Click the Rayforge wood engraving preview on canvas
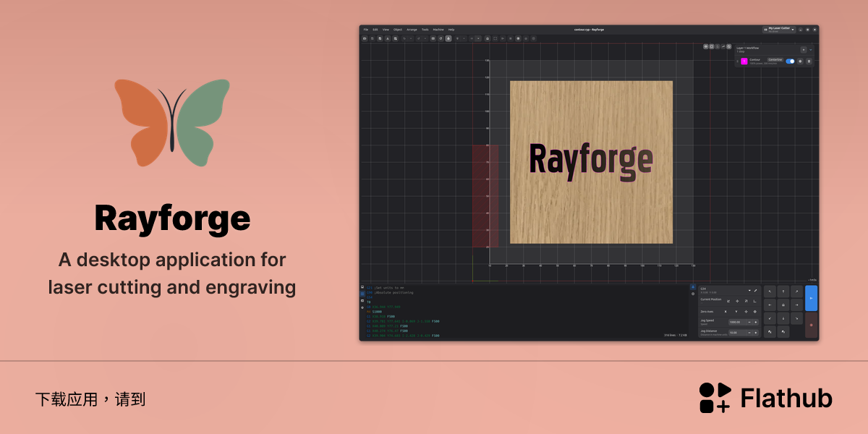The height and width of the screenshot is (434, 868). [x=591, y=162]
